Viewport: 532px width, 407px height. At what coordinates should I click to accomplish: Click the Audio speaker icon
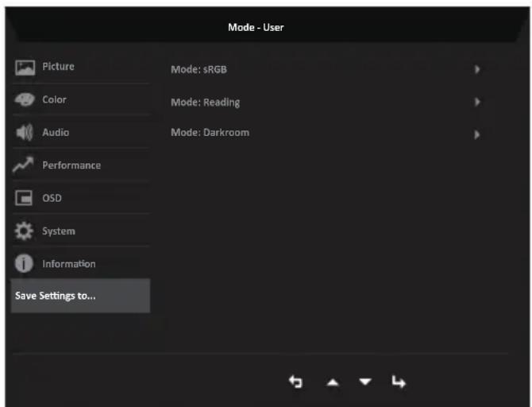point(25,132)
